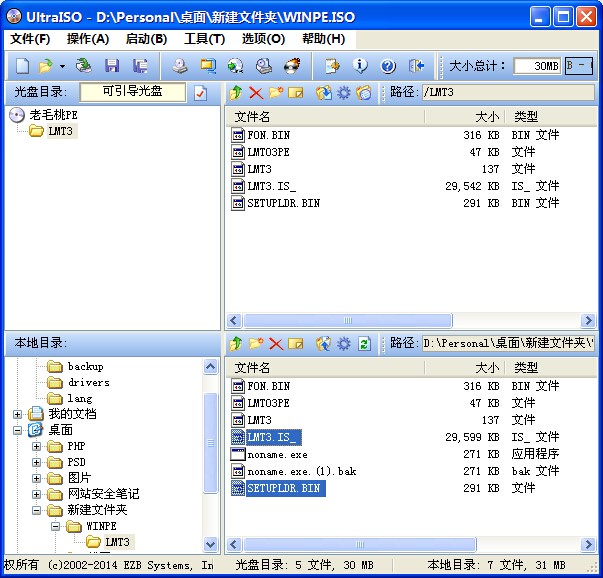
Task: Click the Save As icon in the toolbar
Action: [140, 66]
